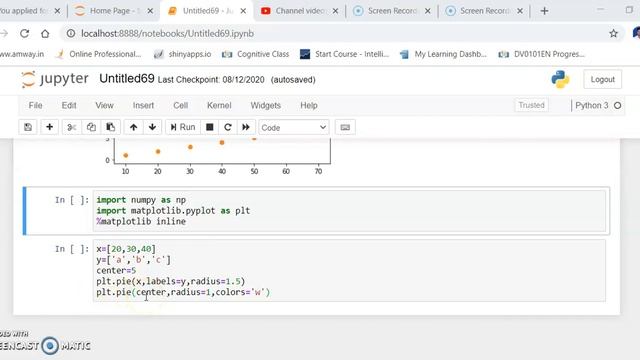Go to browser home page icon
This screenshot has width=640, height=360.
pyautogui.click(x=45, y=33)
